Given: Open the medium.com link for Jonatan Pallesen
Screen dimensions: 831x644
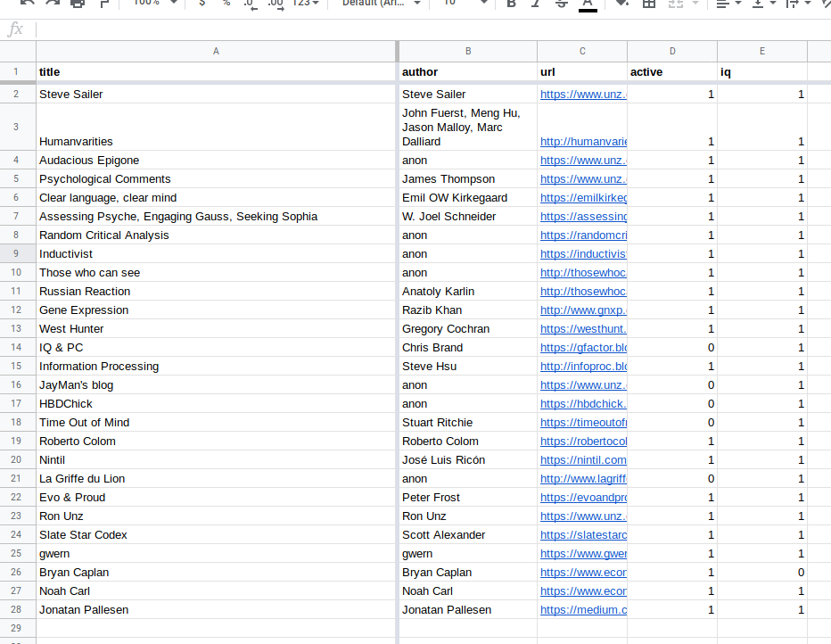Looking at the screenshot, I should pyautogui.click(x=583, y=609).
